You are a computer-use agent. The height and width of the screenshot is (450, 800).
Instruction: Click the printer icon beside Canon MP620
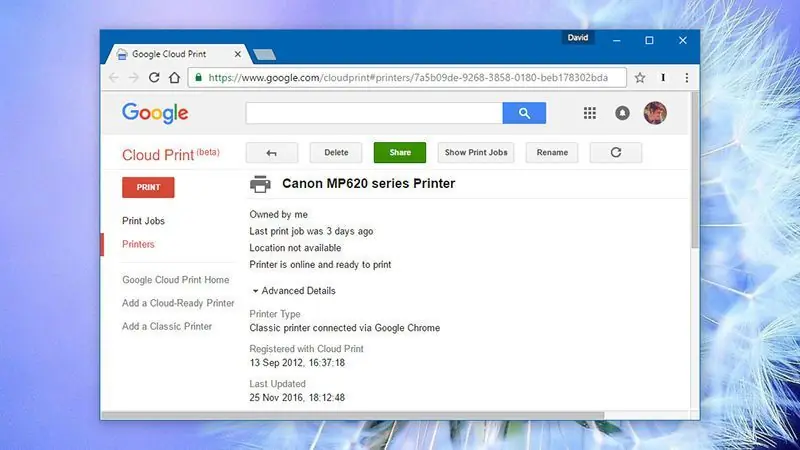coord(260,184)
